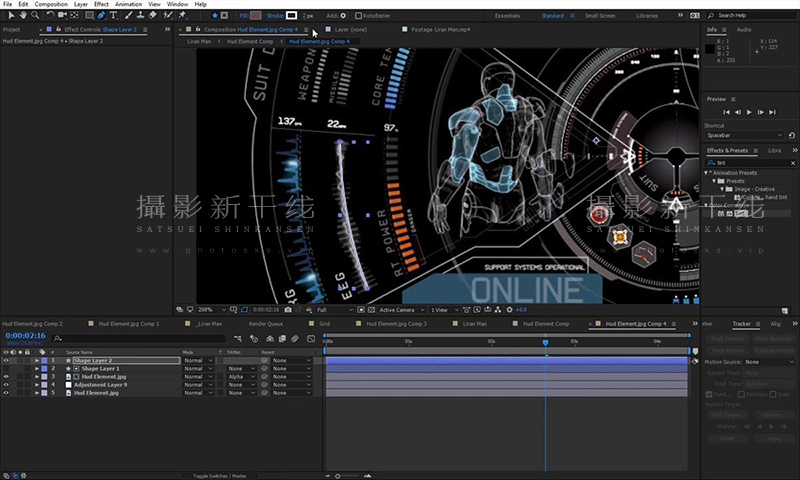Image resolution: width=800 pixels, height=480 pixels.
Task: Jump to the first frame in Preview
Action: tap(726, 112)
